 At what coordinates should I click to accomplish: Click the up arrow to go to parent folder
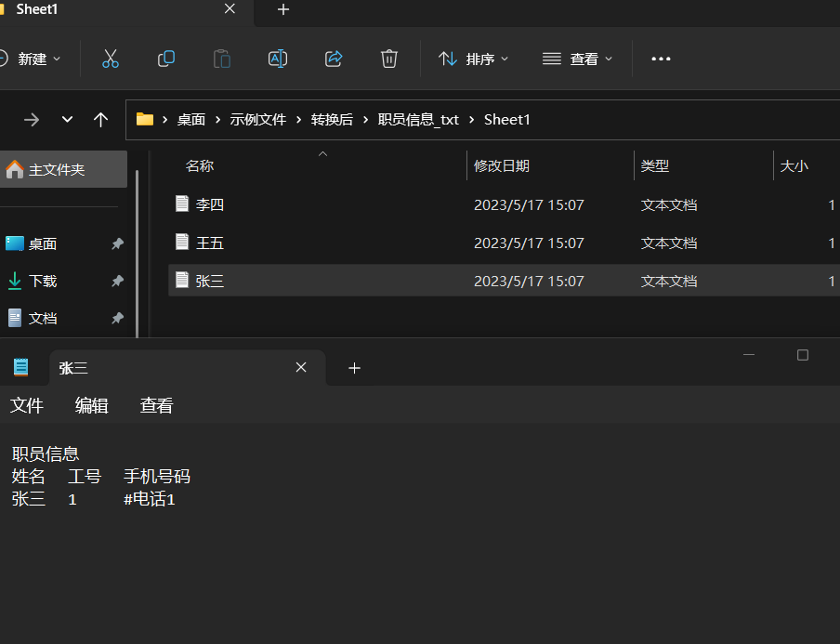(100, 119)
